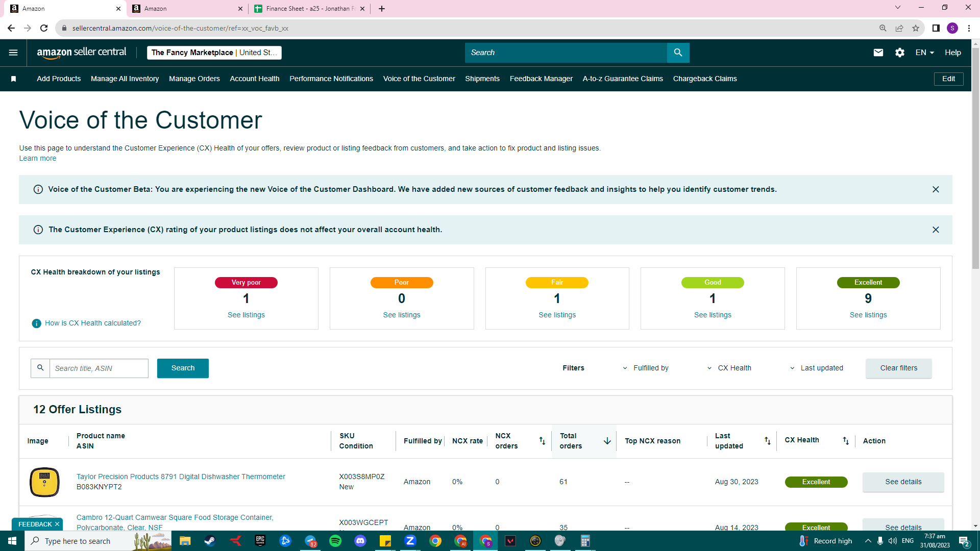
Task: Show hidden system tray icons
Action: (x=868, y=541)
